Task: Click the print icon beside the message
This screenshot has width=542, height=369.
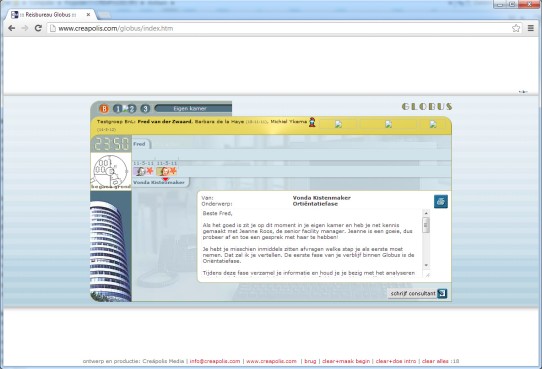Action: click(x=441, y=201)
